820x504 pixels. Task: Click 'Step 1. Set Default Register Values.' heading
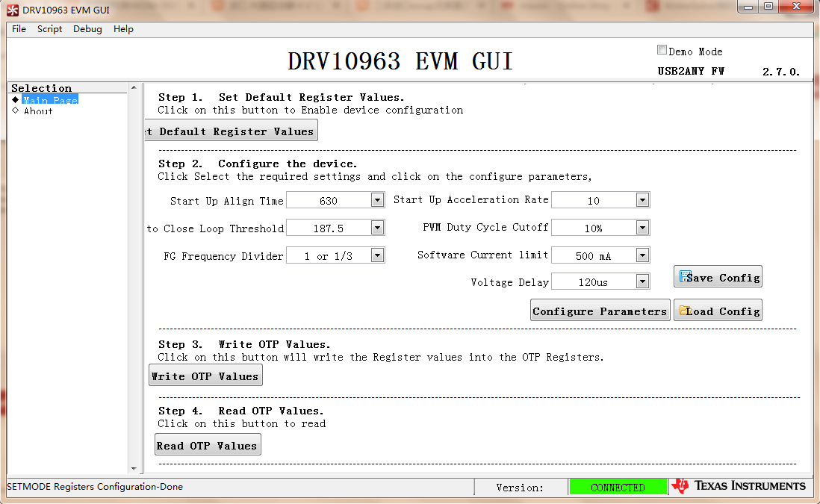point(281,97)
